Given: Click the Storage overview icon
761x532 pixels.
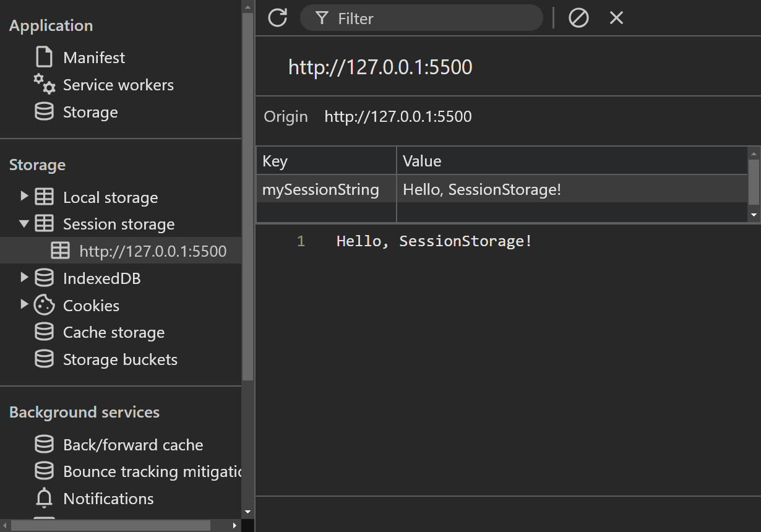Looking at the screenshot, I should pos(43,111).
